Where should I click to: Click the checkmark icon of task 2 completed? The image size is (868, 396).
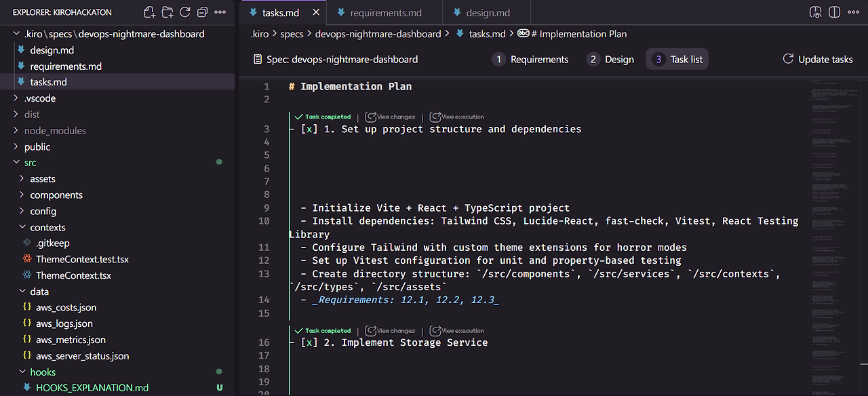298,331
